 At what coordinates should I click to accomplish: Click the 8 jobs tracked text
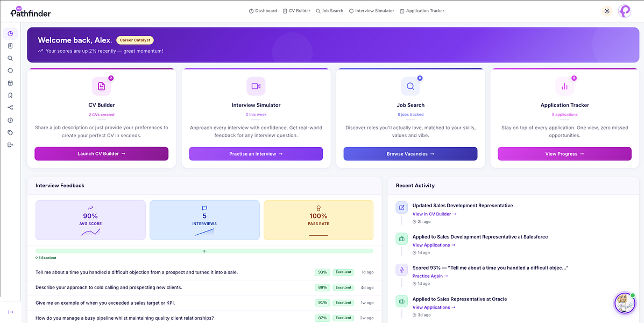pos(411,115)
